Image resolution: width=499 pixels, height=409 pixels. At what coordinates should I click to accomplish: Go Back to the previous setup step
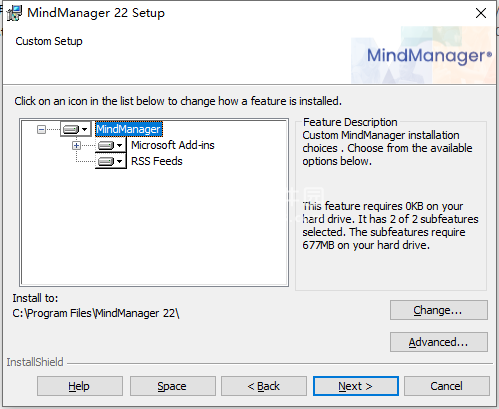coord(264,386)
